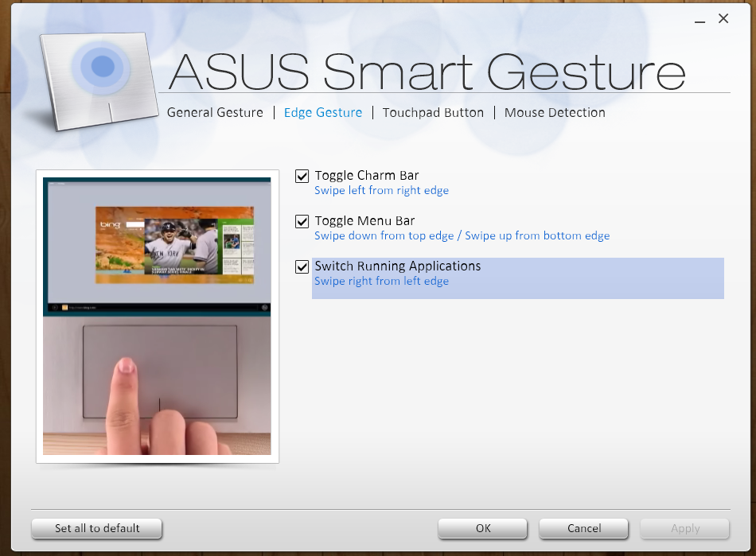Select "Swipe left from right edge" text
Viewport: 756px width, 556px height.
[381, 191]
